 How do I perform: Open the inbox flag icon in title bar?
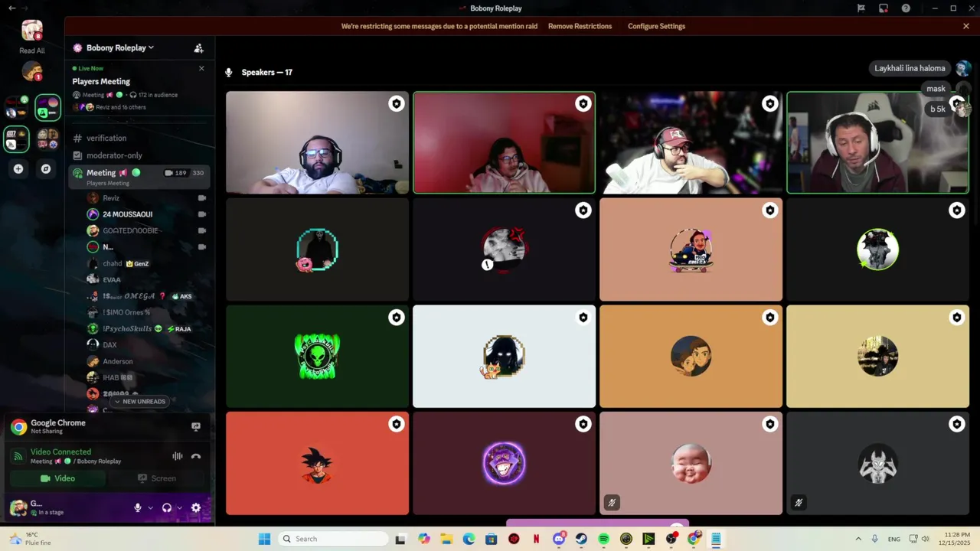[x=861, y=8]
